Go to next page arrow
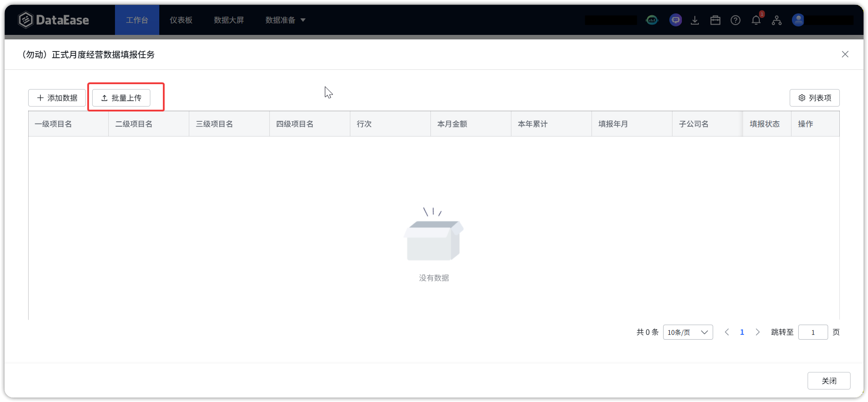Viewport: 868px width, 402px height. [x=757, y=332]
